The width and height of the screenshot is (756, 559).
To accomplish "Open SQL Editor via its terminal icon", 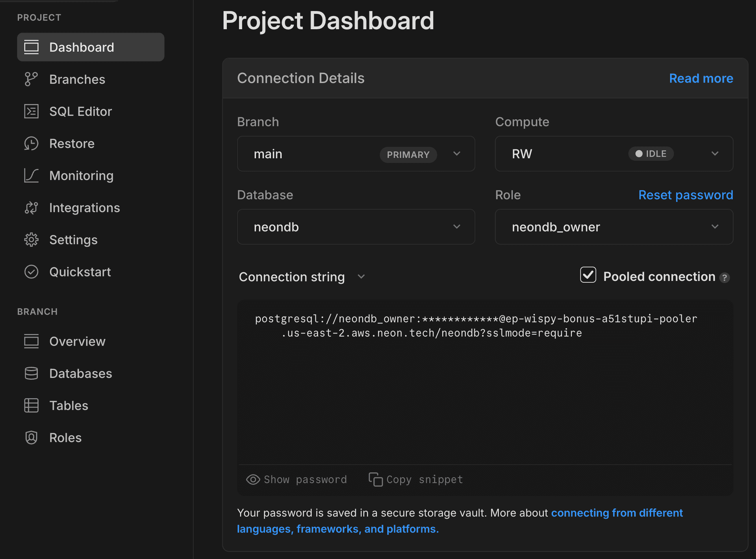I will (31, 111).
